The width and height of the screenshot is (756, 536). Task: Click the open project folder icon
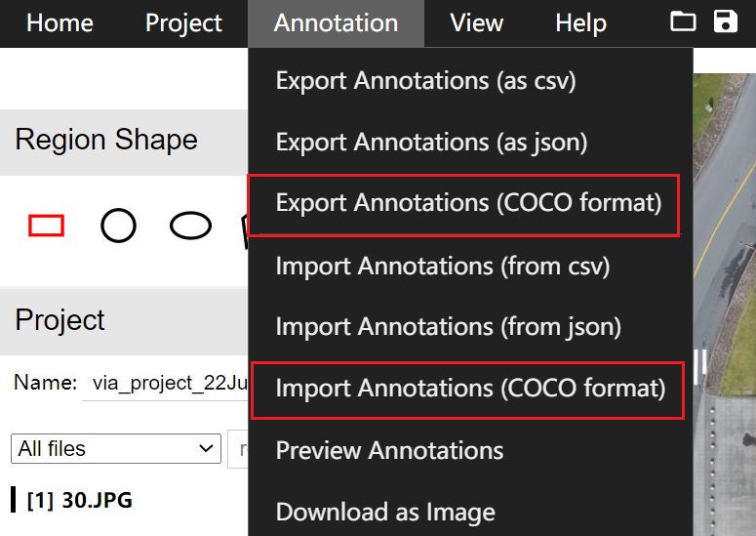(683, 21)
